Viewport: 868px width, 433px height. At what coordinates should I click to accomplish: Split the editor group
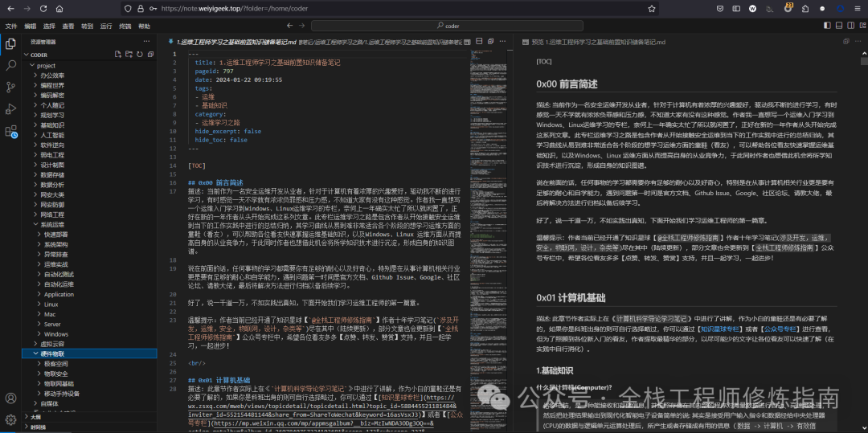479,42
